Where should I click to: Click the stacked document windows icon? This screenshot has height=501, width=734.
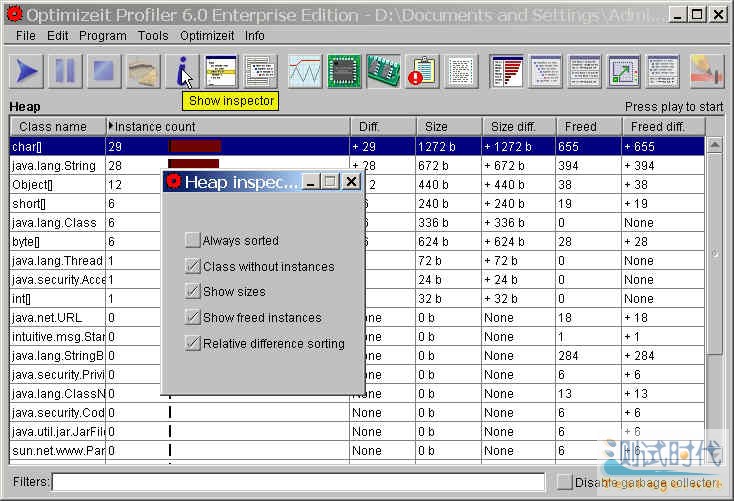pos(260,72)
